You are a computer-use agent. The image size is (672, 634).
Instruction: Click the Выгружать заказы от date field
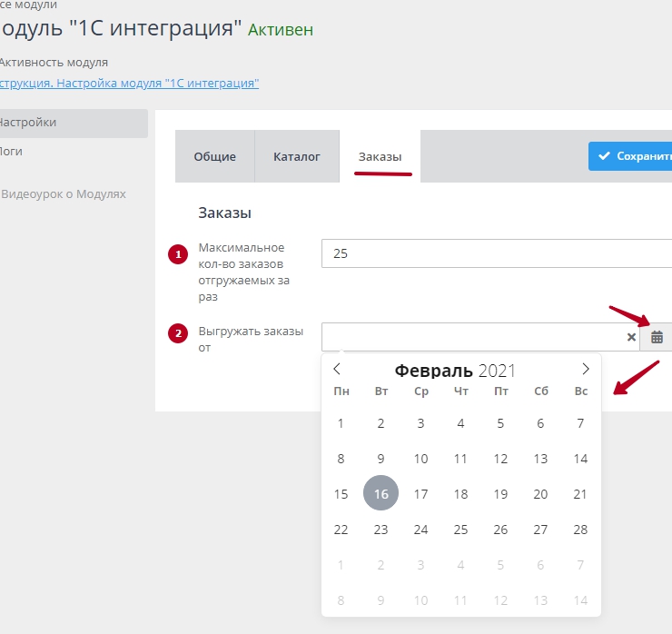point(472,337)
